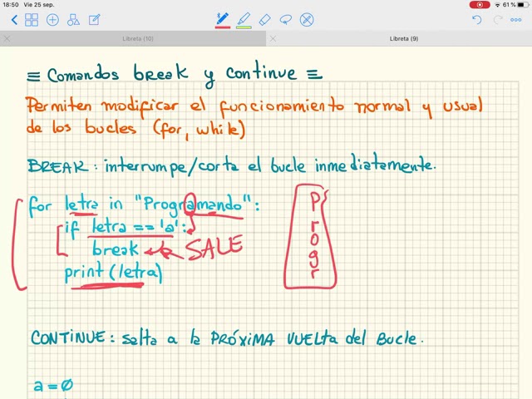532x399 pixels.
Task: Tap the circled X read-only mode icon
Action: click(x=307, y=20)
